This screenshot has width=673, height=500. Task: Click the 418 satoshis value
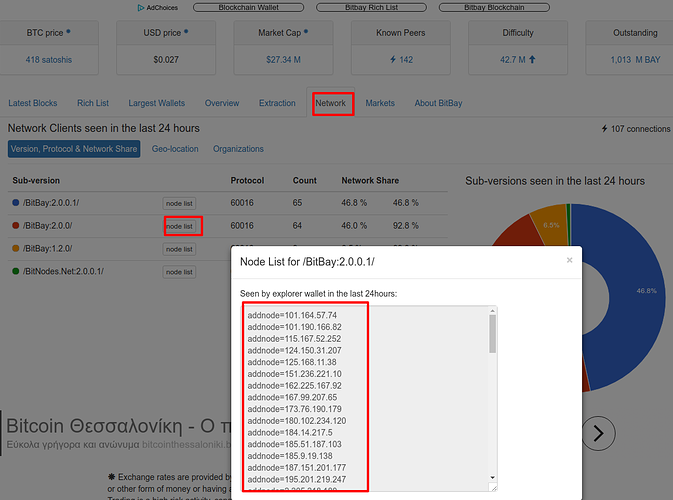tap(49, 60)
